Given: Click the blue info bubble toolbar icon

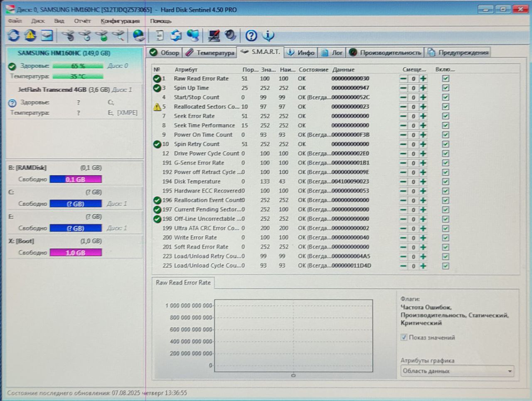Looking at the screenshot, I should pos(268,36).
